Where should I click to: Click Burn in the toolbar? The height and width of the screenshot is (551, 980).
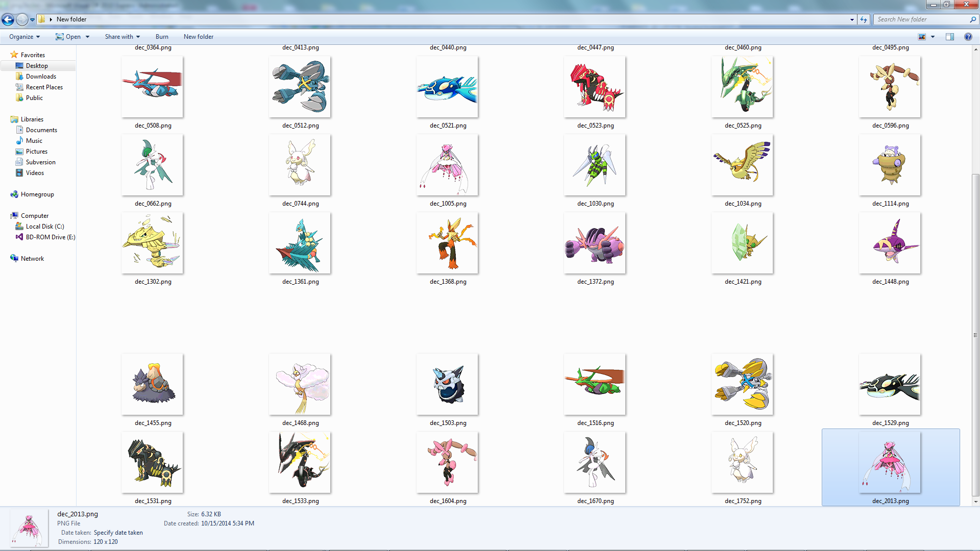[162, 37]
